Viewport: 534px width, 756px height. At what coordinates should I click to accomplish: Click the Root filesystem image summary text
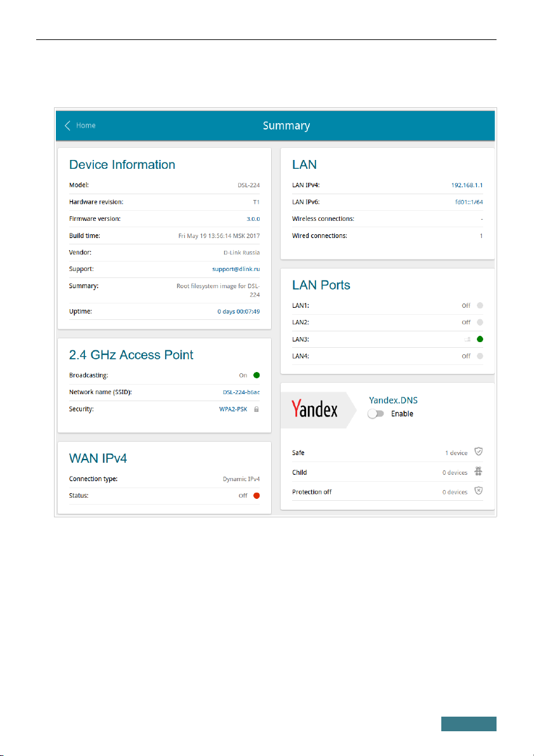218,290
